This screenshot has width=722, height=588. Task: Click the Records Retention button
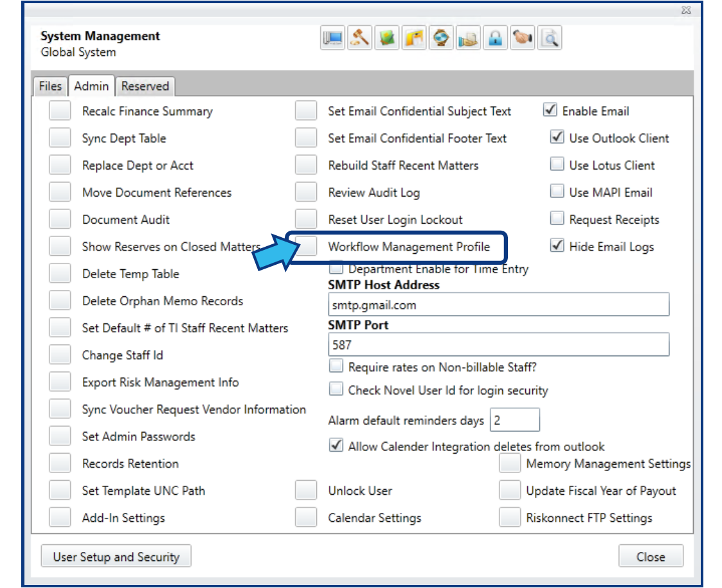point(60,463)
